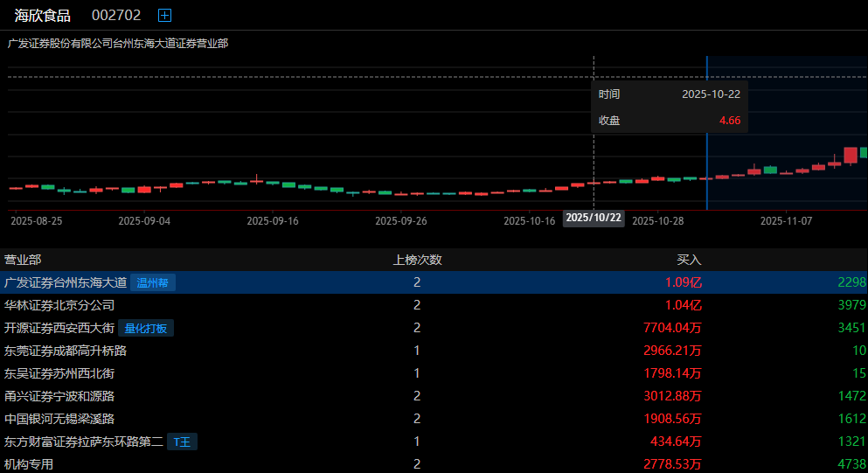Click the 2025-10-22 tooltip time value

[x=711, y=94]
